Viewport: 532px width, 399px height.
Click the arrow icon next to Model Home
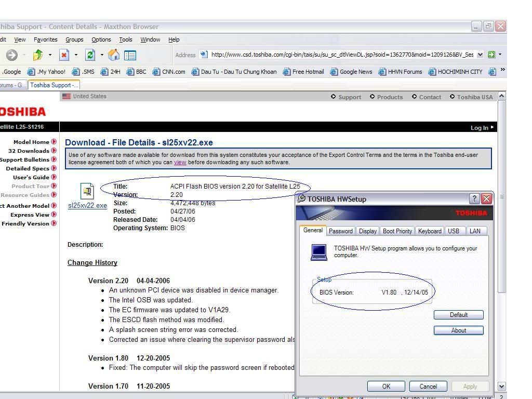(54, 142)
